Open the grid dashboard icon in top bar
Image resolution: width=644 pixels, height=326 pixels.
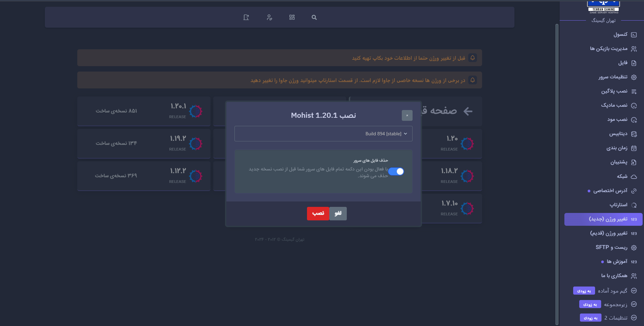coord(292,18)
